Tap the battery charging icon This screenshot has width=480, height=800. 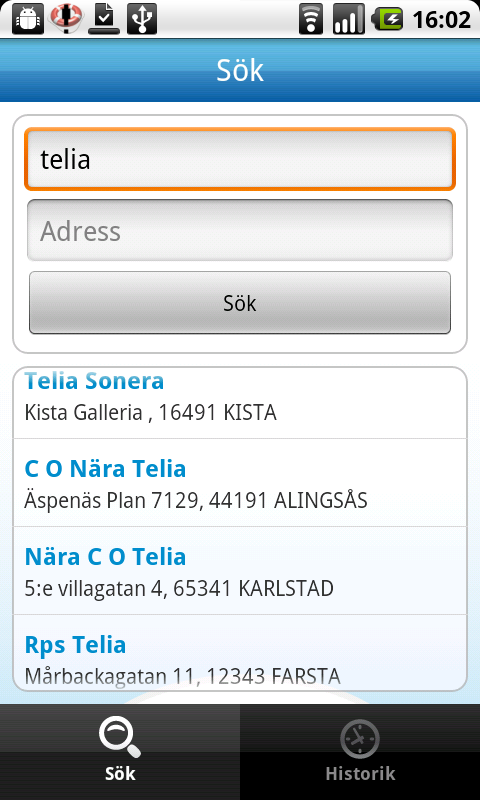point(387,19)
